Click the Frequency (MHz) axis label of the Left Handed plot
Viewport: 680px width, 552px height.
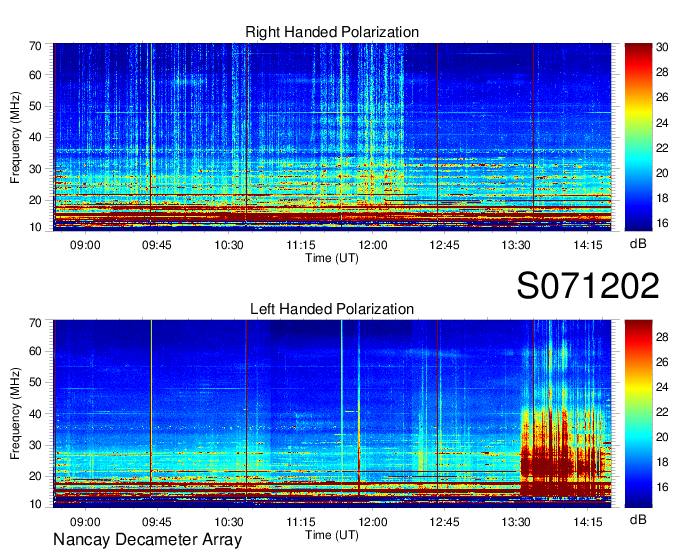pos(15,414)
